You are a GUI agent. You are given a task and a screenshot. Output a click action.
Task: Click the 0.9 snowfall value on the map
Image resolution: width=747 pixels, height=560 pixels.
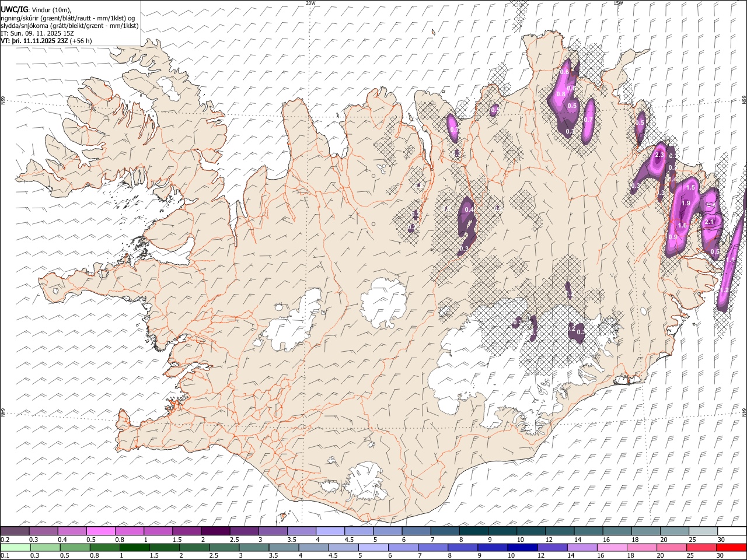(673, 237)
